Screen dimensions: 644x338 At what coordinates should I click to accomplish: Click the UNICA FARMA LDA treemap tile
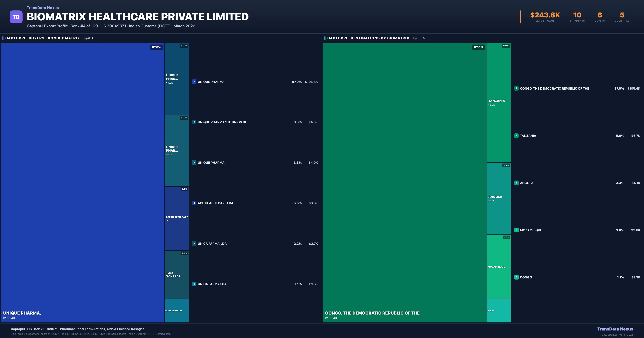[177, 311]
